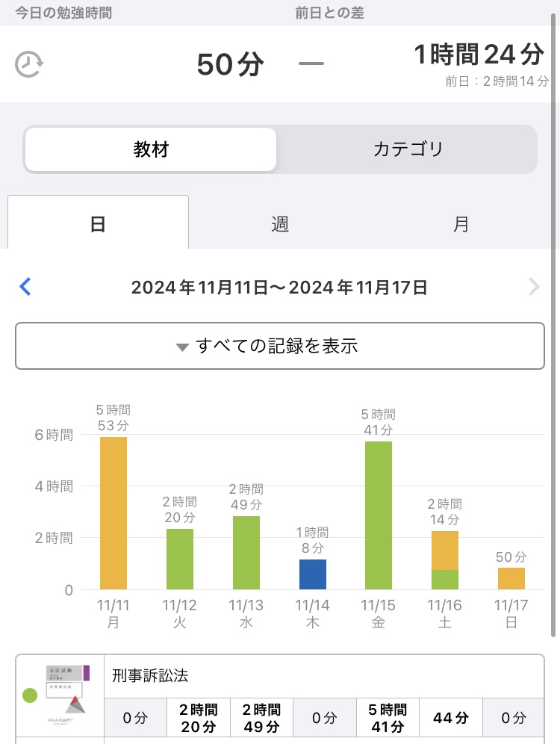
Task: Tap the 11/15 Friday green bar
Action: tap(379, 515)
